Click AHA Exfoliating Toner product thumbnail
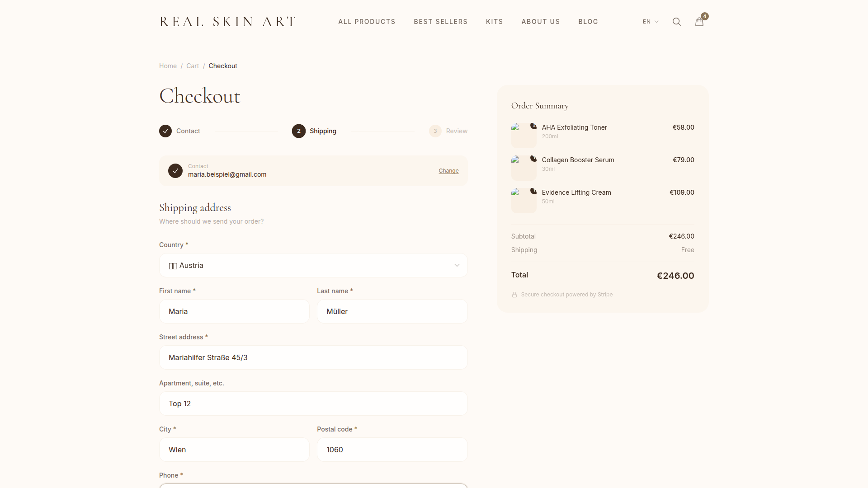This screenshot has height=488, width=868. [524, 135]
